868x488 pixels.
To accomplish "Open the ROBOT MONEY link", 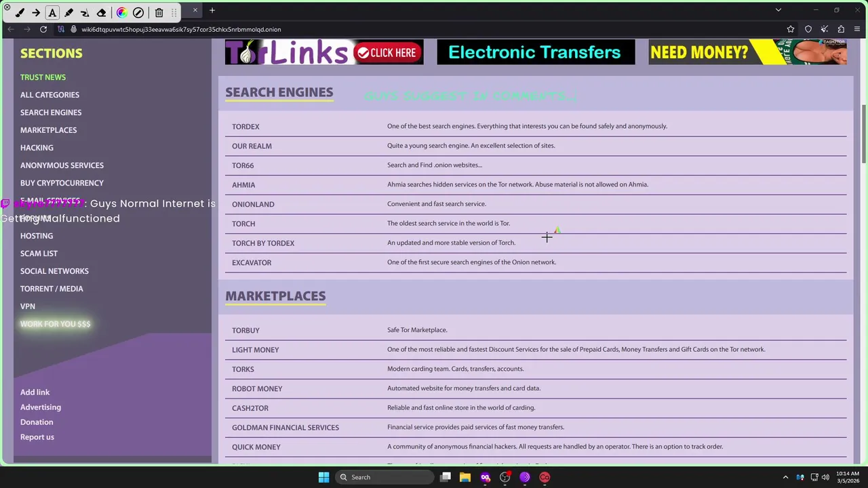I will click(257, 389).
